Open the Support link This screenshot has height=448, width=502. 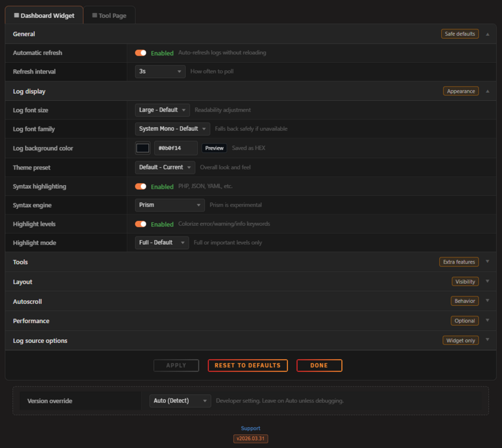tap(250, 428)
